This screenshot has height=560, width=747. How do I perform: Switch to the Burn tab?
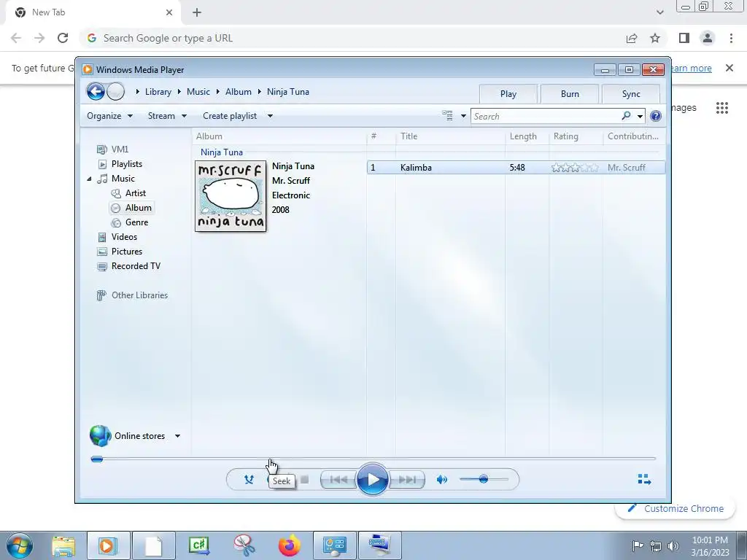click(x=570, y=94)
